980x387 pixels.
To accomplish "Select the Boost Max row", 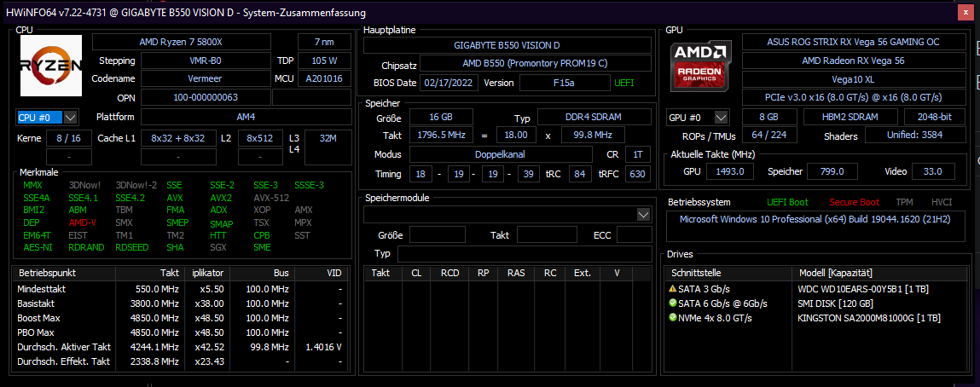I will pos(180,318).
